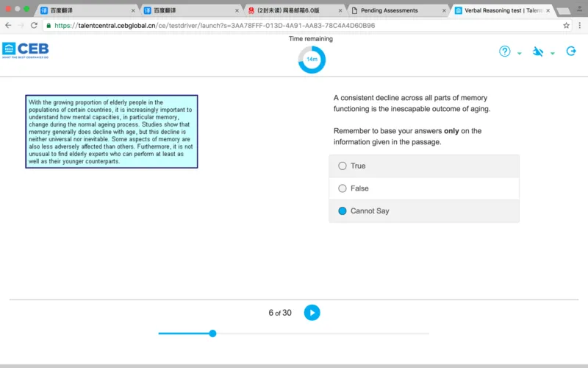Bookmark page with the star icon
The image size is (588, 368).
566,25
